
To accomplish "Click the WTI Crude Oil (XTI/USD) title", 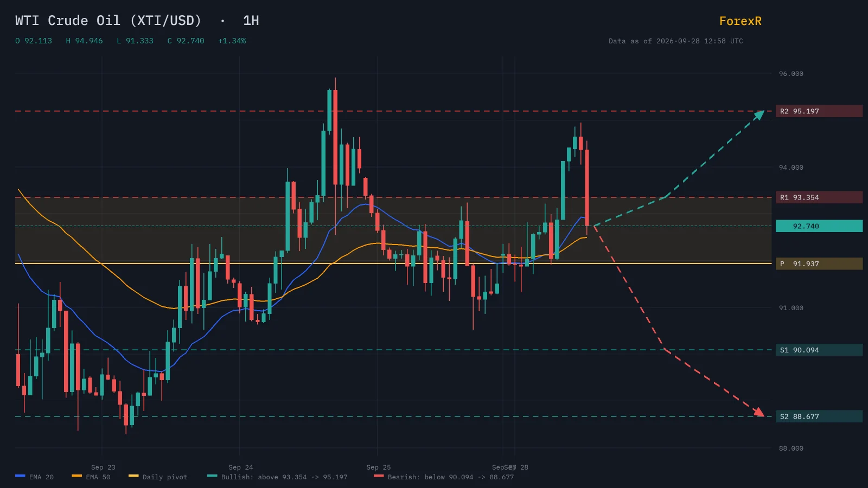I will (x=108, y=21).
